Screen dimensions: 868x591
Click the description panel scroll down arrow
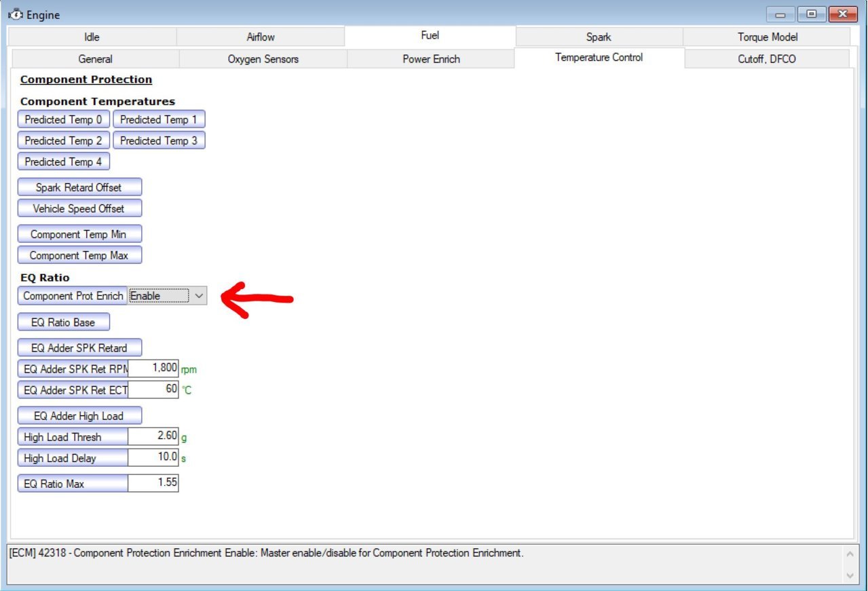(851, 575)
